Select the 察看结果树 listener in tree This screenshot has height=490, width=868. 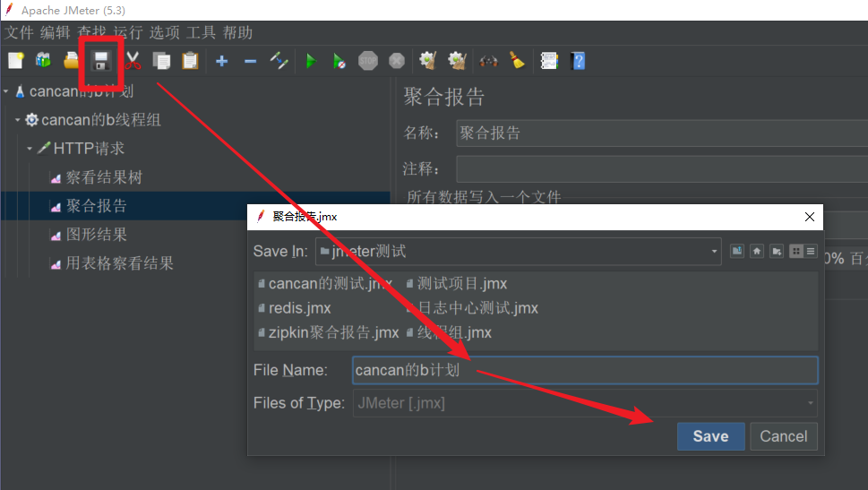[104, 177]
